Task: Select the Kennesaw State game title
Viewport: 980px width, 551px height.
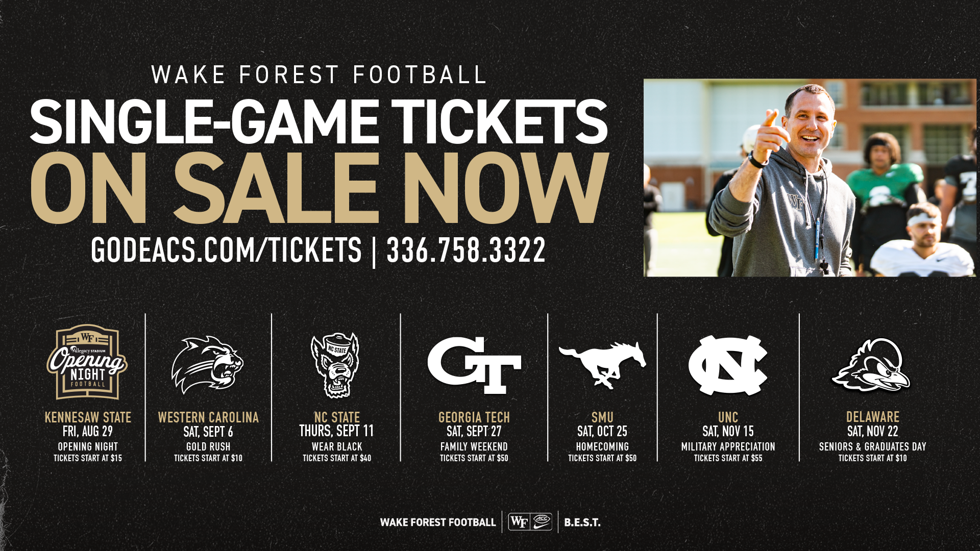Action: click(x=88, y=417)
